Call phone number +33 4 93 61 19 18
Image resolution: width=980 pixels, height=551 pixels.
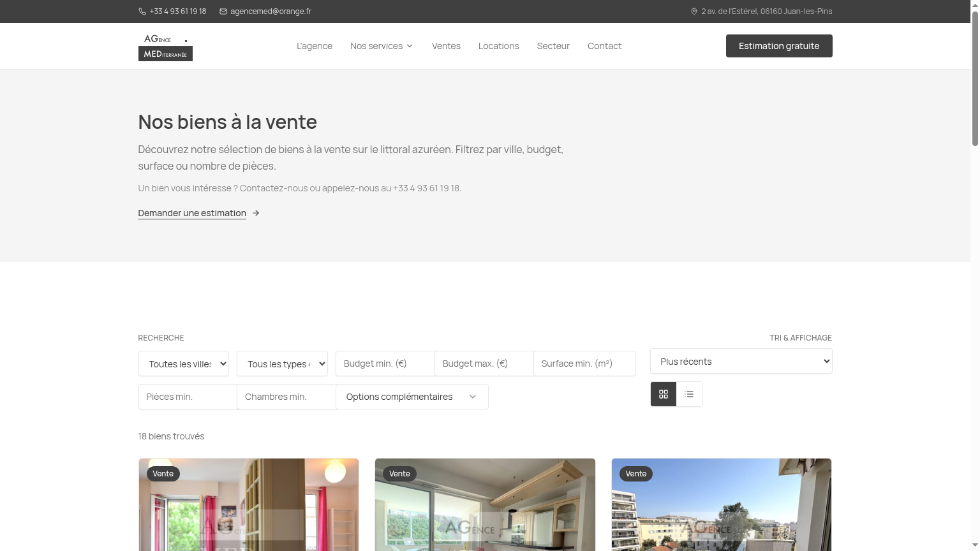click(177, 11)
